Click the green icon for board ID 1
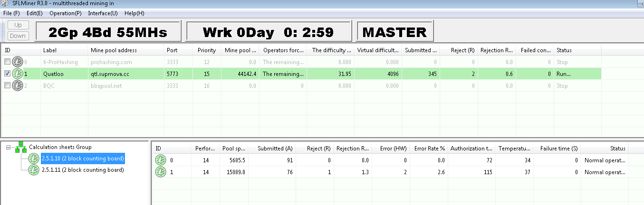The image size is (644, 205). tap(161, 172)
